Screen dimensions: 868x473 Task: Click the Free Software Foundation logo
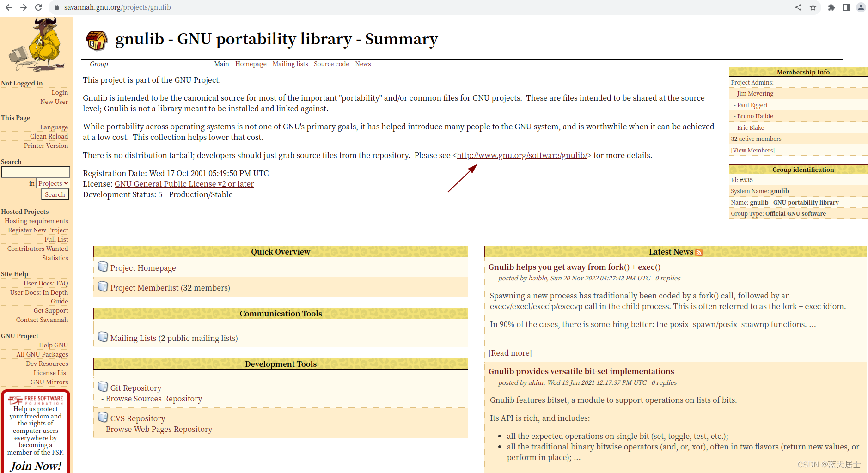pyautogui.click(x=36, y=400)
